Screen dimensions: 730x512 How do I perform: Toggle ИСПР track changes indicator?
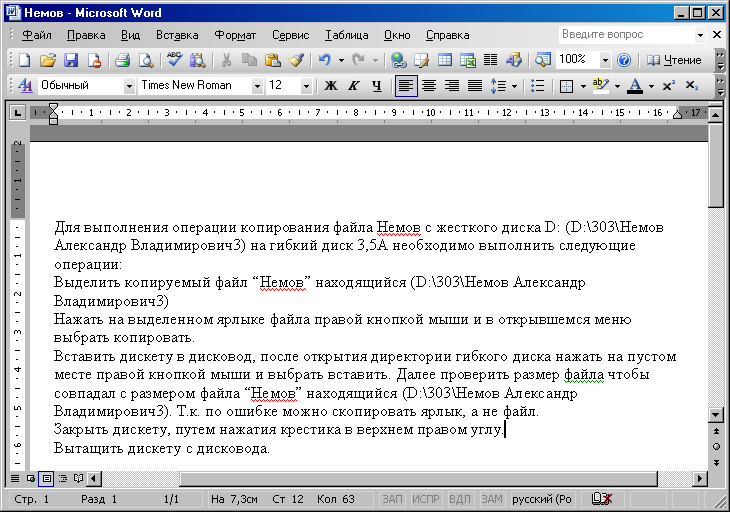click(x=426, y=499)
